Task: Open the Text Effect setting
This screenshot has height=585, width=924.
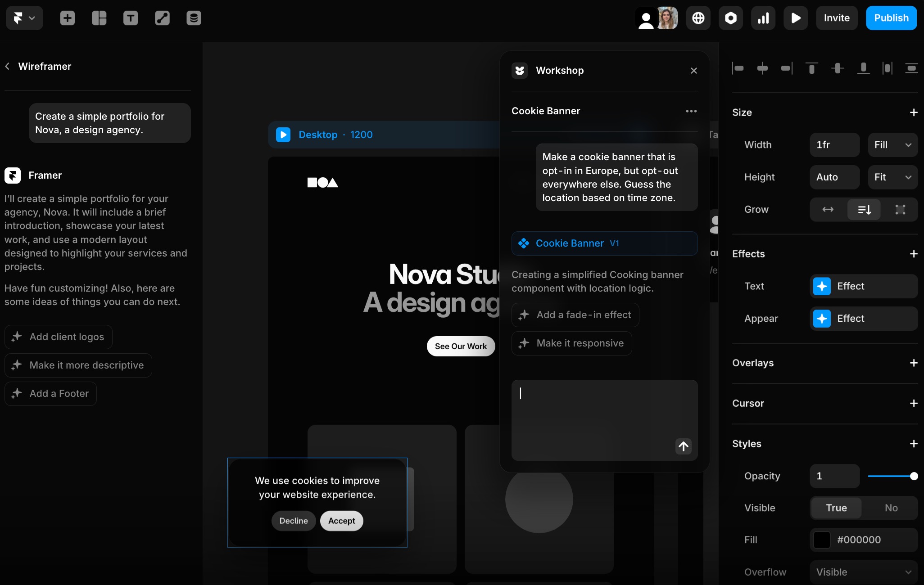Action: coord(864,286)
